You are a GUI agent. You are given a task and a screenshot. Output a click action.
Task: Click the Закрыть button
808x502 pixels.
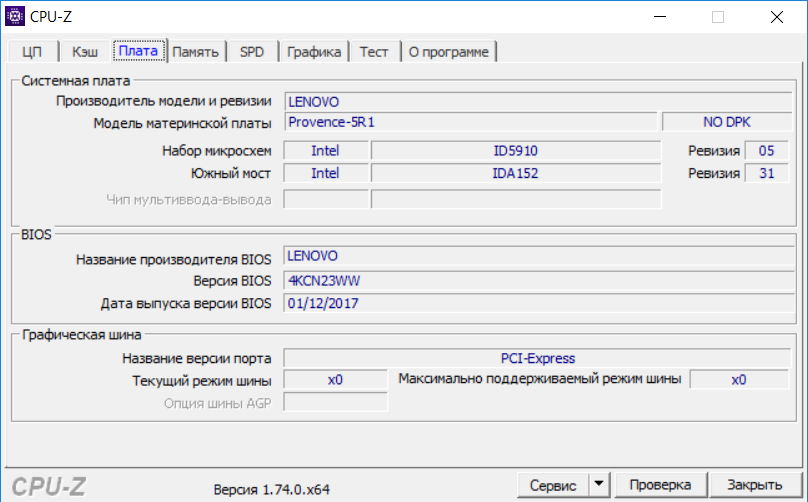[x=754, y=485]
